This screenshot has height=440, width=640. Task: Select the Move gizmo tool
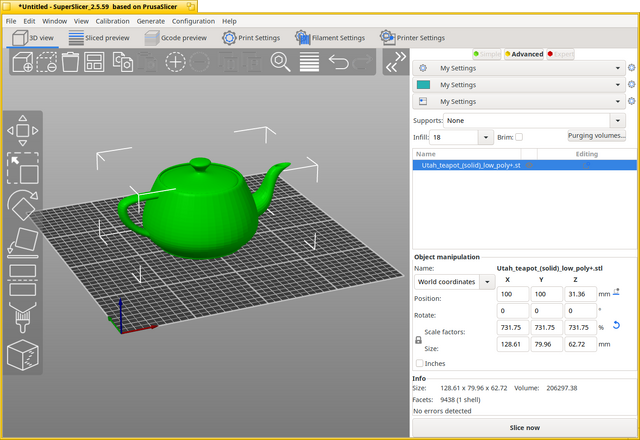click(22, 131)
